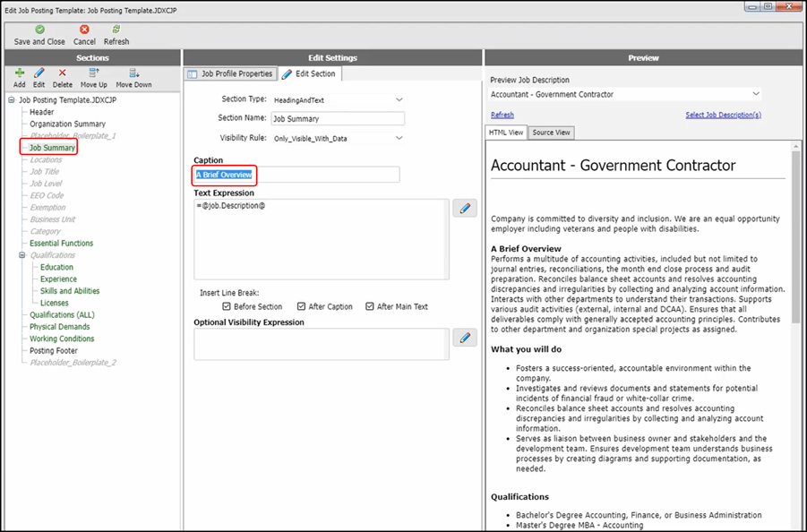Toggle the After Main Text checkbox
Viewport: 807px width, 532px height.
370,306
